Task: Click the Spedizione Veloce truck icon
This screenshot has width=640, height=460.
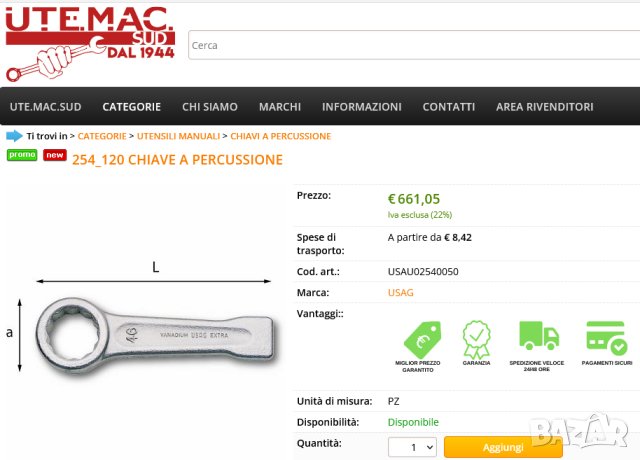Action: click(539, 336)
